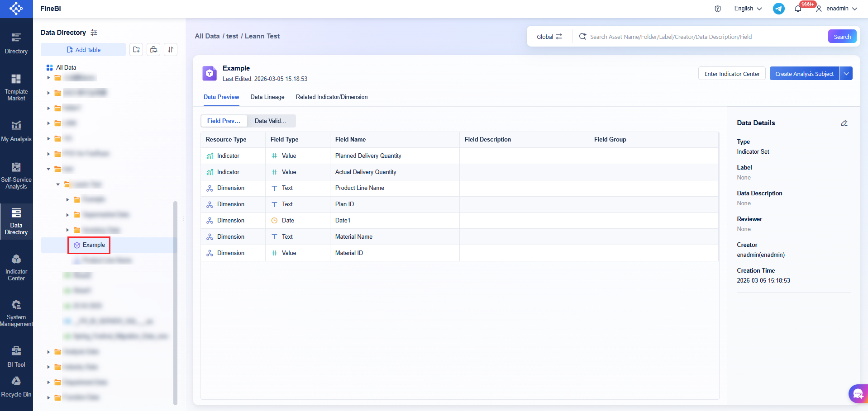Viewport: 868px width, 411px height.
Task: Open Indicator Center in the sidebar
Action: coord(16,268)
